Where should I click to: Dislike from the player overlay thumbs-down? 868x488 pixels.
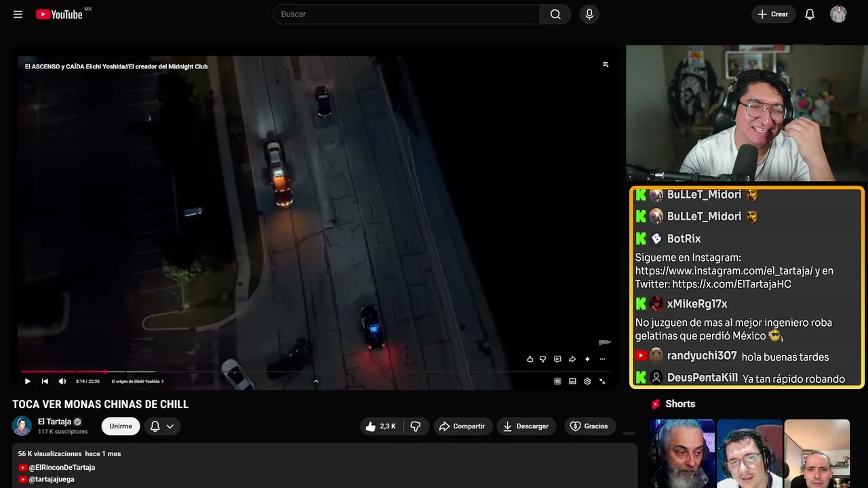(542, 359)
